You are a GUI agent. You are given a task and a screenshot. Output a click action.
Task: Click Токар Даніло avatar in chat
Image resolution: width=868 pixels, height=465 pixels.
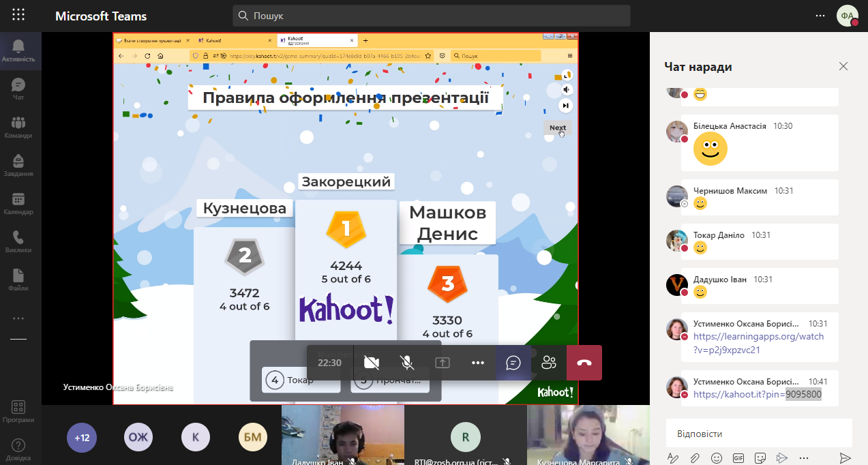click(x=676, y=240)
